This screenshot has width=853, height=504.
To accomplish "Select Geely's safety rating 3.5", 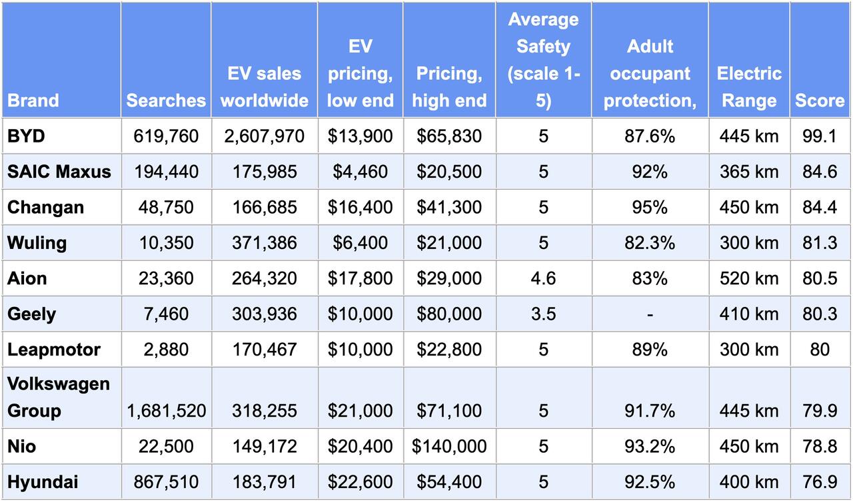I will [543, 314].
